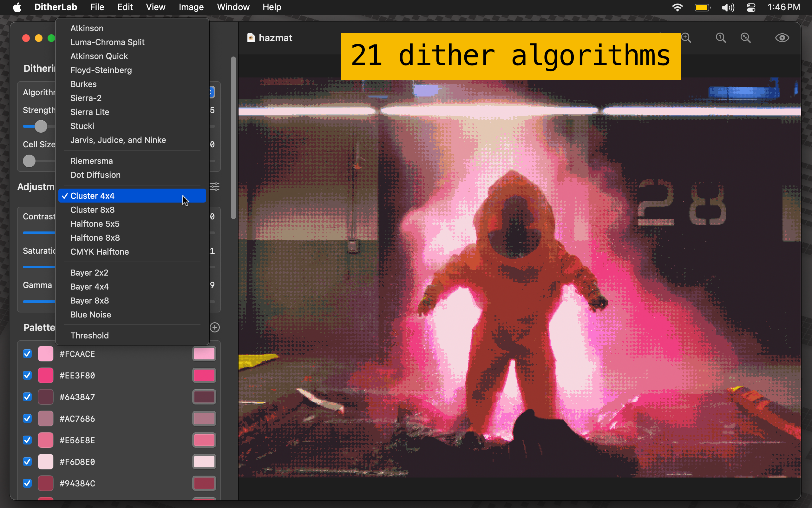Click the dithered hazmat image preview

520,277
